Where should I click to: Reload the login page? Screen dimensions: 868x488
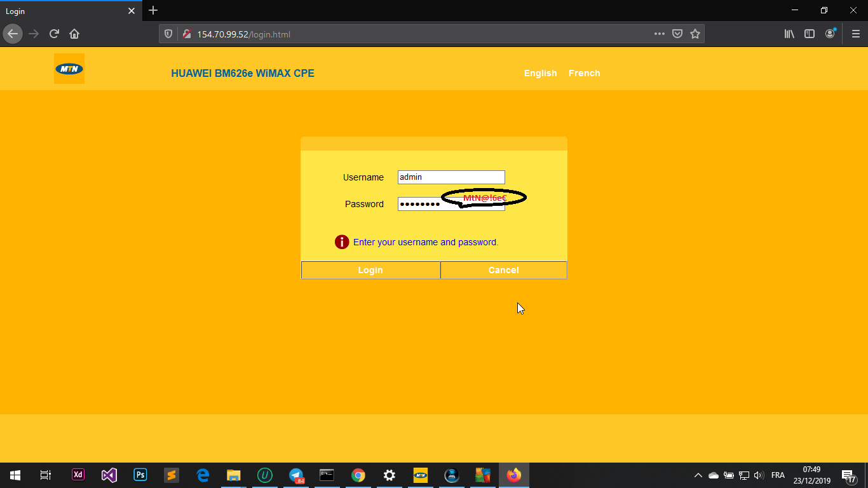55,34
